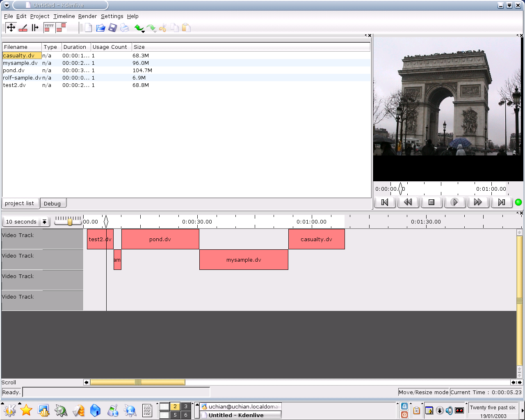Open the Render menu
525x420 pixels.
pos(87,16)
